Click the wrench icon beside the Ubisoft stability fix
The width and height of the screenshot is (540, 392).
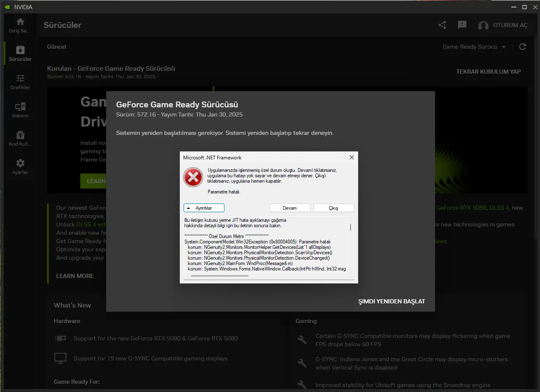click(x=302, y=385)
